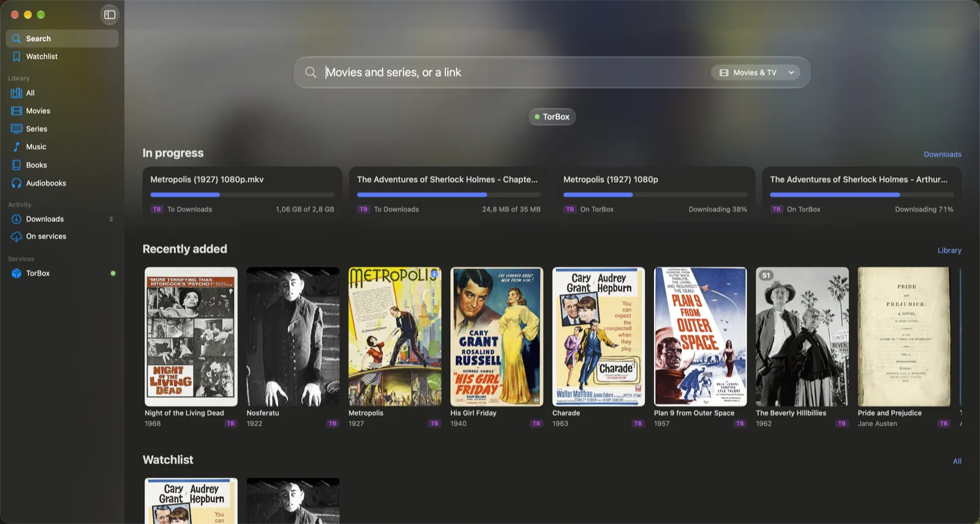Open the All link beside Watchlist
Screen dimensions: 980x524
(957, 461)
